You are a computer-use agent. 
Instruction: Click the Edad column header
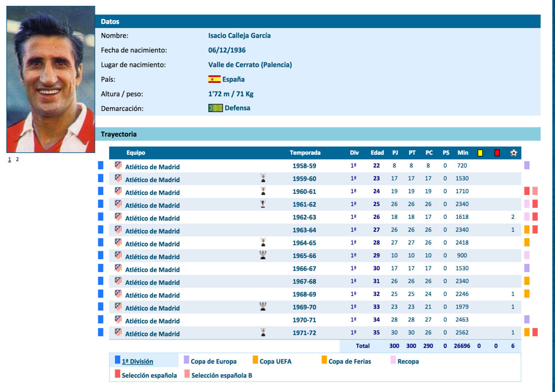pos(377,153)
